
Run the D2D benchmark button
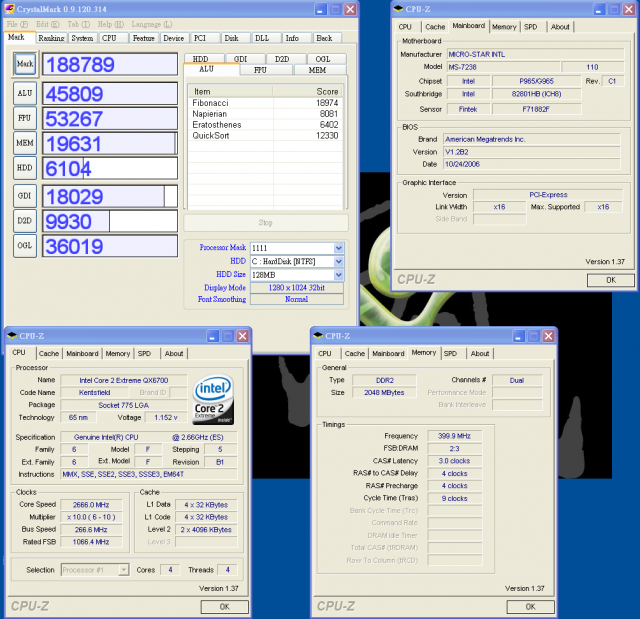click(25, 221)
